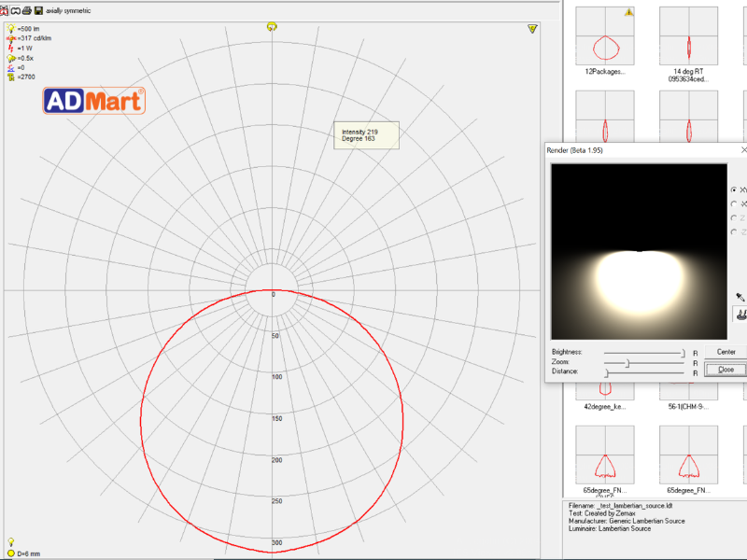This screenshot has width=747, height=560.
Task: Click the printer icon in the toolbar
Action: (x=27, y=10)
